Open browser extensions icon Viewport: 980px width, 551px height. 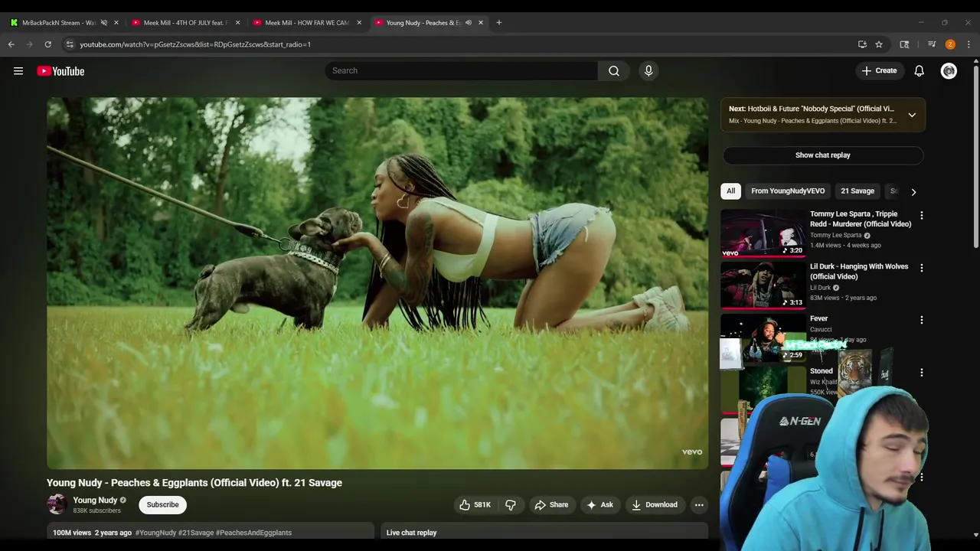point(904,44)
